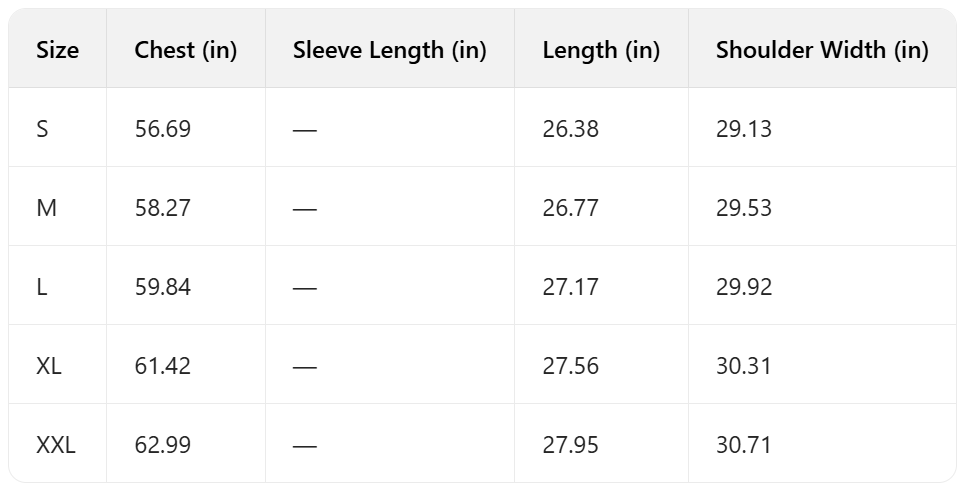Click the Length (in) column header
This screenshot has height=486, width=969.
pyautogui.click(x=601, y=50)
